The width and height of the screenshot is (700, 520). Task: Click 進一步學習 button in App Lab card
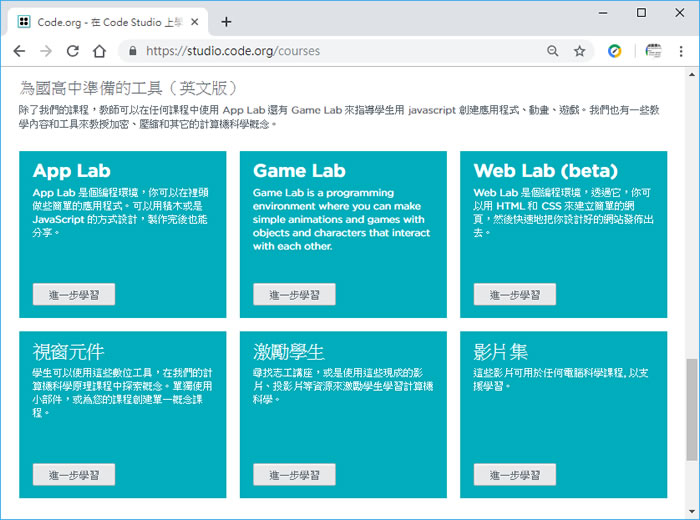74,295
